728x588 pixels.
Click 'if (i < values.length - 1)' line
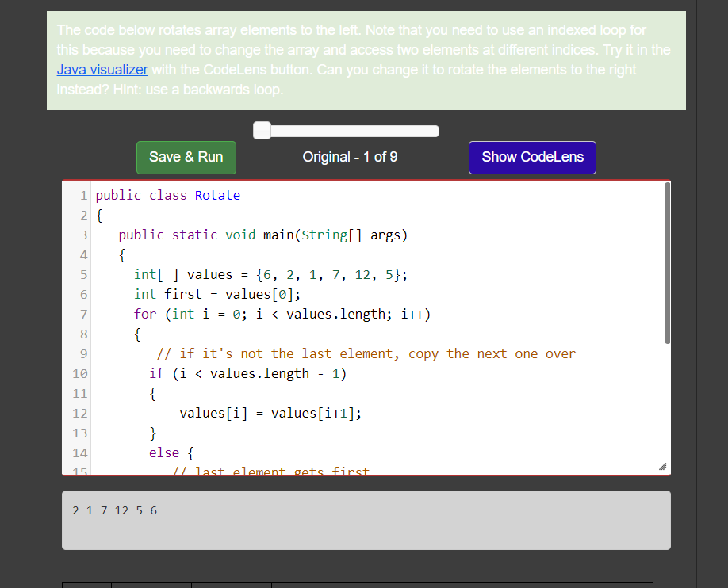point(248,373)
